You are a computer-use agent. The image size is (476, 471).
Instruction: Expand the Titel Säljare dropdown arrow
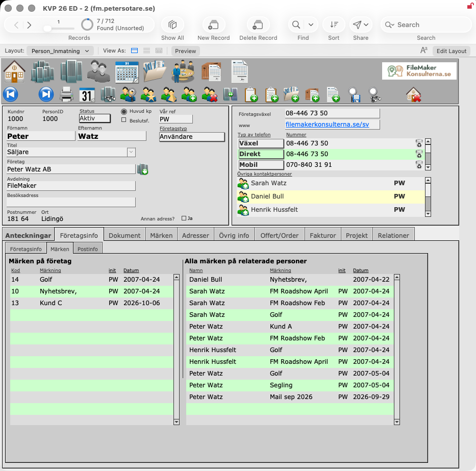(x=131, y=152)
